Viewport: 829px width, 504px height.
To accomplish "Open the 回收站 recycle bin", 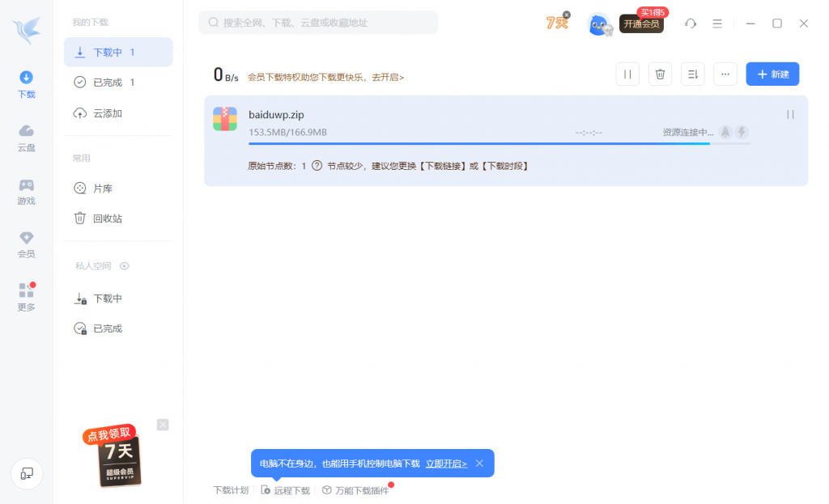I will pos(118,218).
